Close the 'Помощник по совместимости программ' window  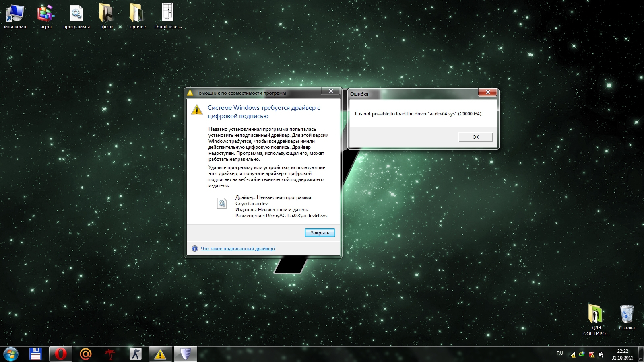(x=331, y=91)
